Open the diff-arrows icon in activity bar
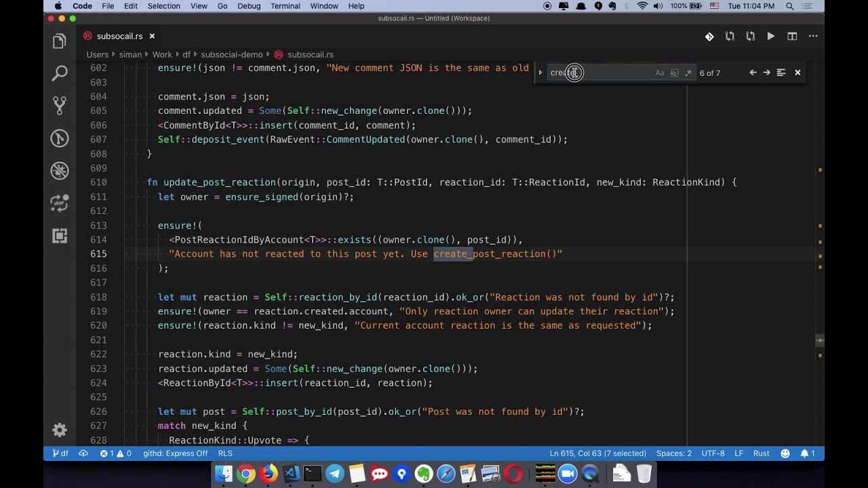 [60, 203]
